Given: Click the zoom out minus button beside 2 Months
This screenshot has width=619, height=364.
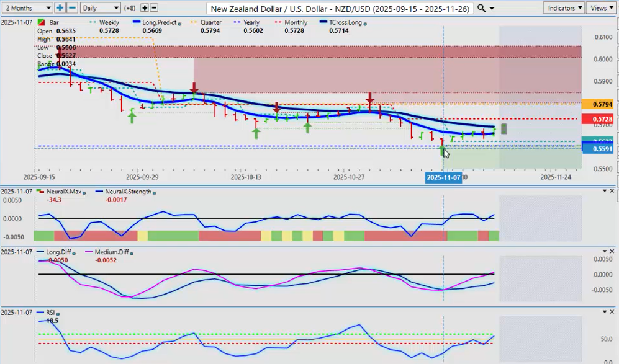Looking at the screenshot, I should click(x=72, y=8).
